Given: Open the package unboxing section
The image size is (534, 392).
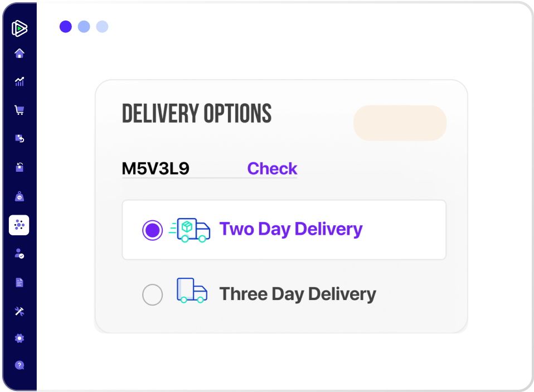Looking at the screenshot, I should pos(20,167).
